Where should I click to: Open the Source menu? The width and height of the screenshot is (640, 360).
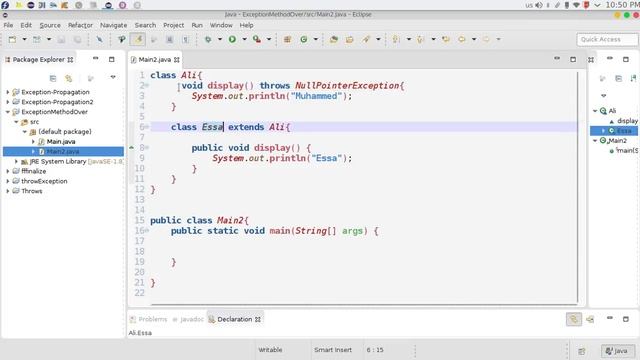(50, 25)
